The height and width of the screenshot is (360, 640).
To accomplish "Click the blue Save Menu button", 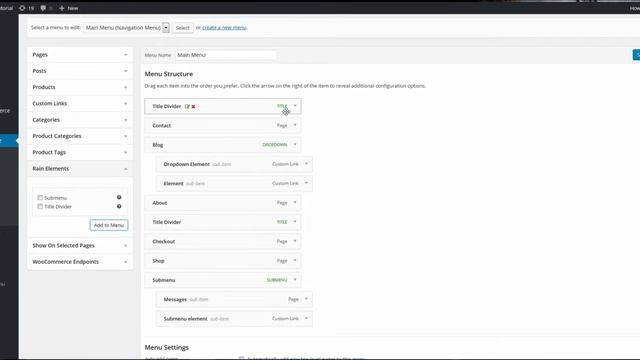I will click(636, 55).
